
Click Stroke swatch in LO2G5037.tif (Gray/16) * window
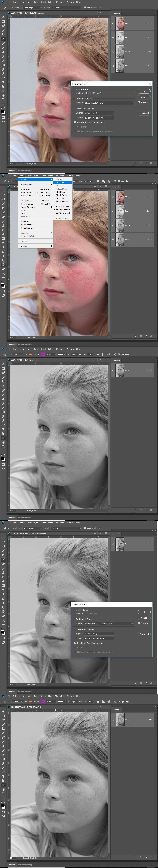coord(43,354)
